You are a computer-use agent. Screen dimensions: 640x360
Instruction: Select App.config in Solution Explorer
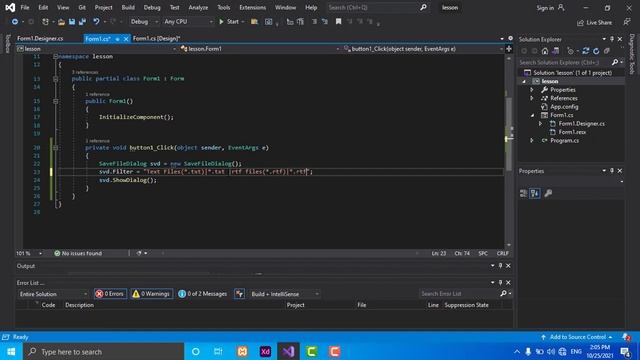pyautogui.click(x=563, y=107)
